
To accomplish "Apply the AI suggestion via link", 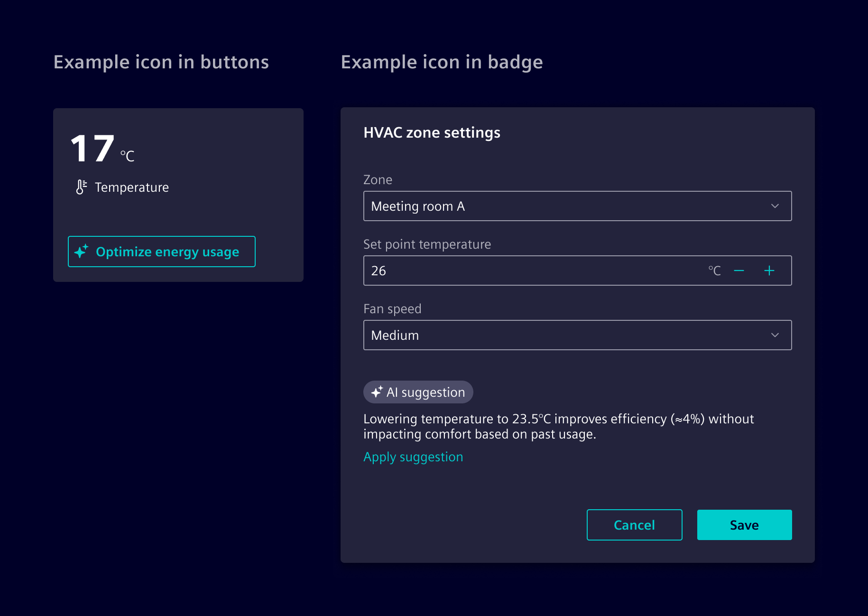I will pyautogui.click(x=413, y=457).
